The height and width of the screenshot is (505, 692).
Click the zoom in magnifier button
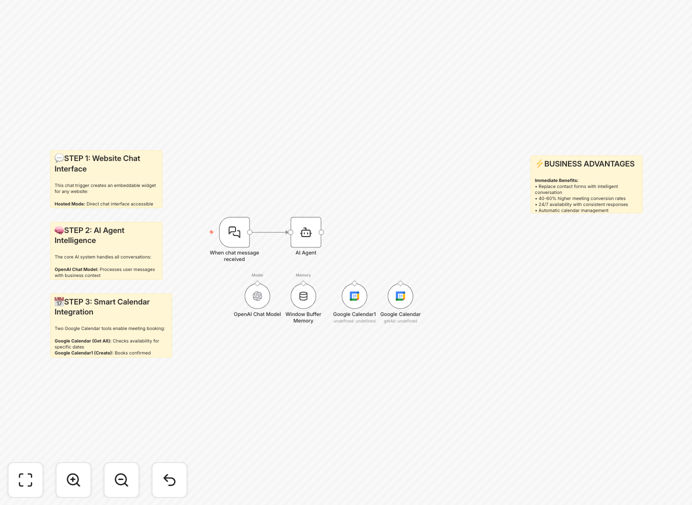[73, 480]
